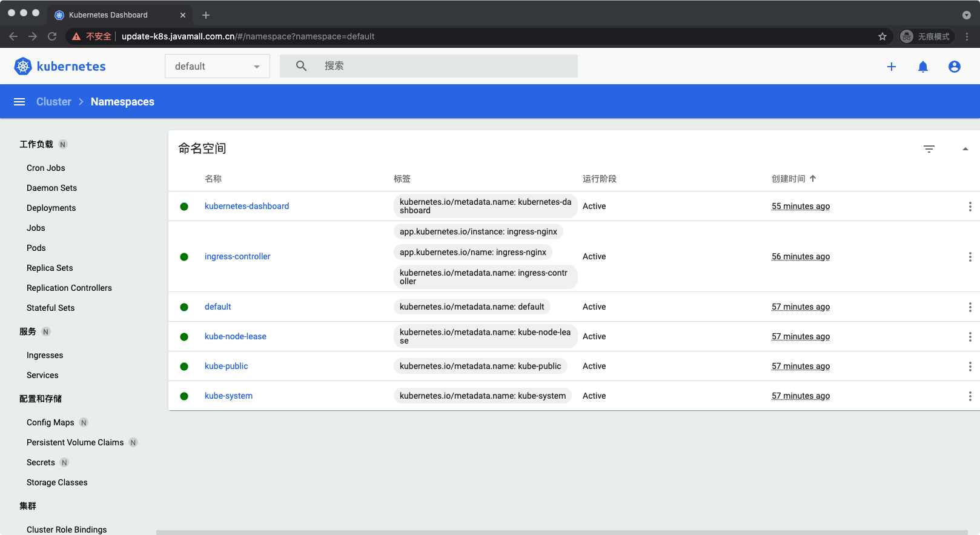Go to Secrets in sidebar
This screenshot has width=980, height=535.
pos(41,462)
